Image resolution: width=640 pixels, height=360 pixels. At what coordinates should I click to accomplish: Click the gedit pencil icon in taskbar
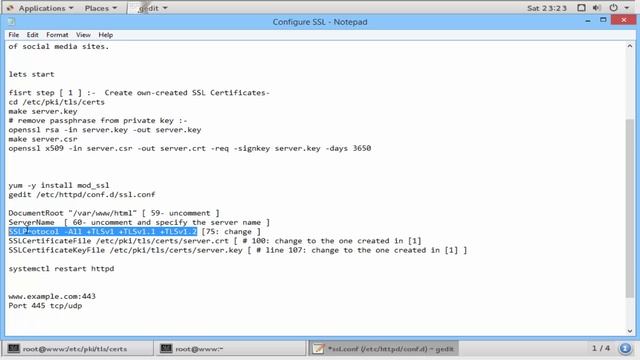(318, 349)
